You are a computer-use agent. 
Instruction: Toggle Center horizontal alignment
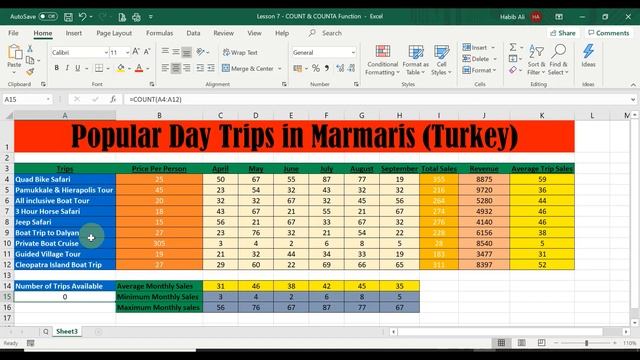click(176, 68)
